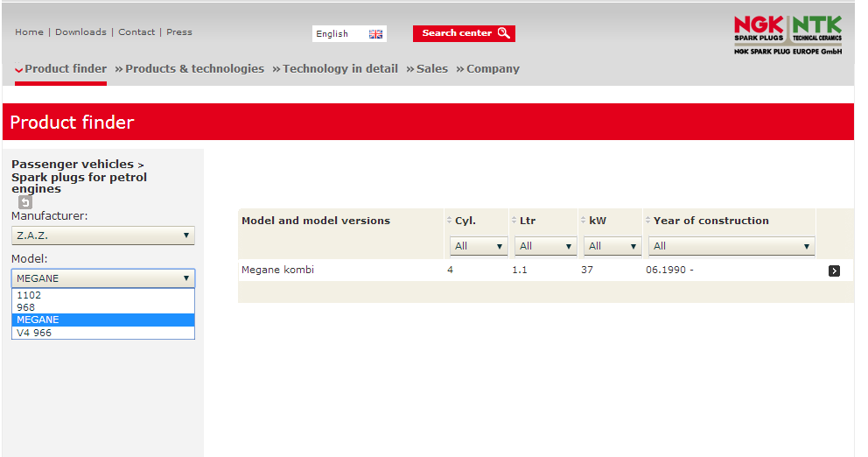Select 1102 from the model list

[x=29, y=296]
